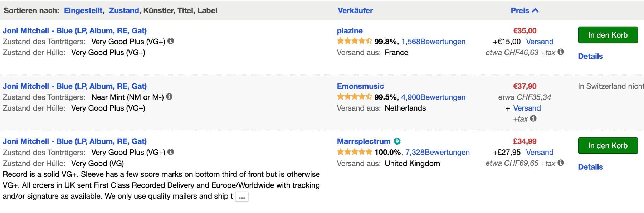Viewport: 644px width, 213px height.
Task: Sort listings by Eingestellt
Action: (83, 10)
